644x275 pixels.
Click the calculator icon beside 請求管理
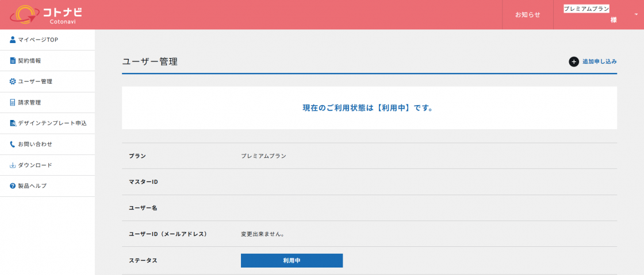click(x=13, y=102)
